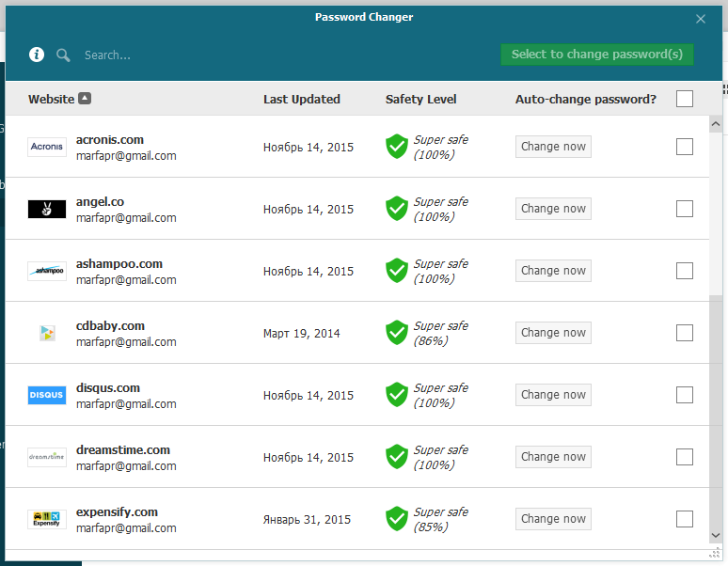Click the list scrollbar up arrow
Image resolution: width=728 pixels, height=566 pixels.
[716, 124]
